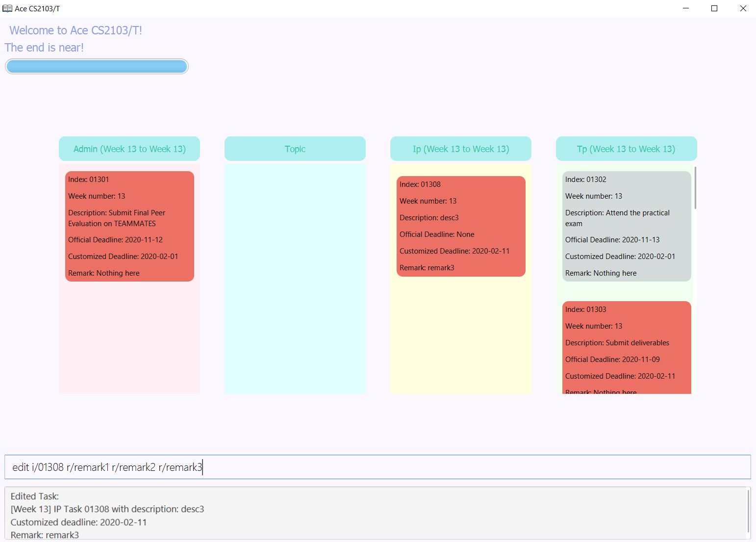Click the '[Week 13] IP Task 01308' result line
This screenshot has width=756, height=542.
[107, 509]
